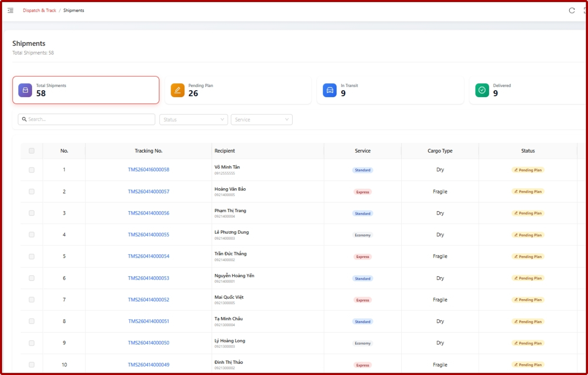Collapse the sidebar menu hamburger icon
Viewport: 588px width, 375px height.
(x=10, y=10)
